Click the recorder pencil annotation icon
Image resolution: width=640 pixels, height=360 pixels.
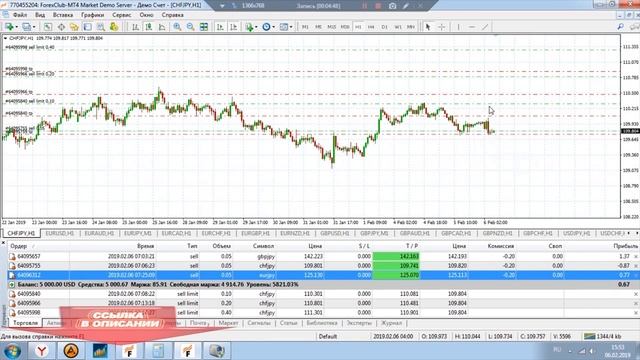(x=406, y=6)
